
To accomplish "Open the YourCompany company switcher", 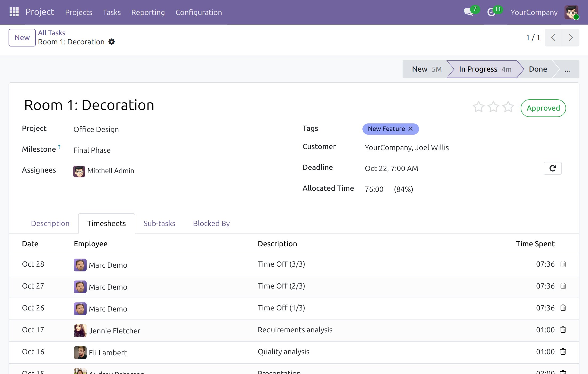I will click(x=534, y=12).
